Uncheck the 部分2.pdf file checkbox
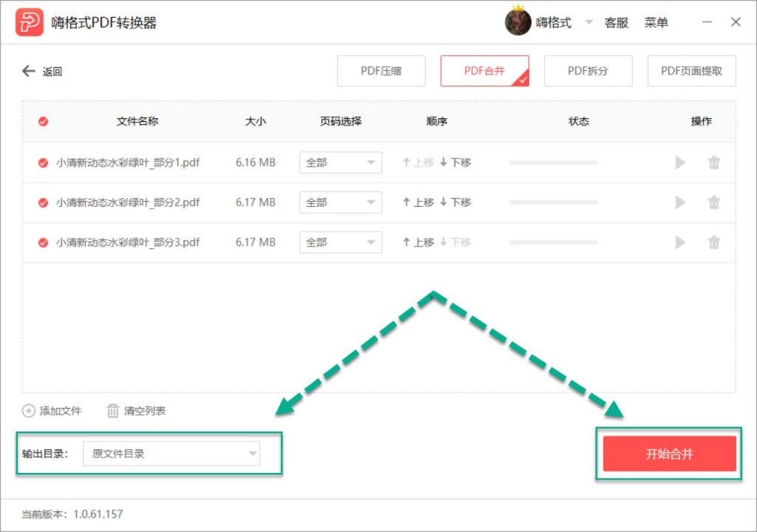The width and height of the screenshot is (757, 532). pyautogui.click(x=43, y=202)
